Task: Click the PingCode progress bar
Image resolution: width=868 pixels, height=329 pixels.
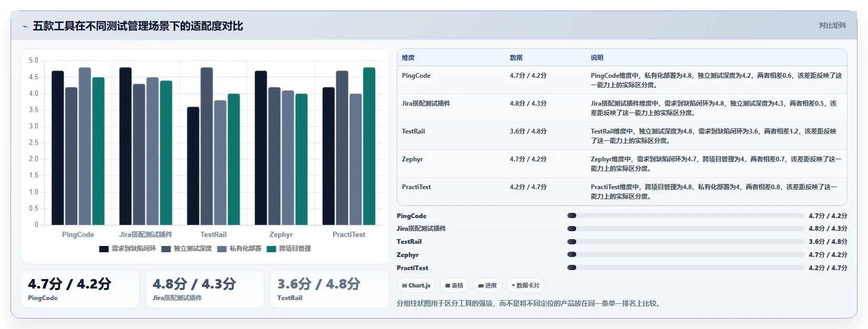Action: pos(686,215)
